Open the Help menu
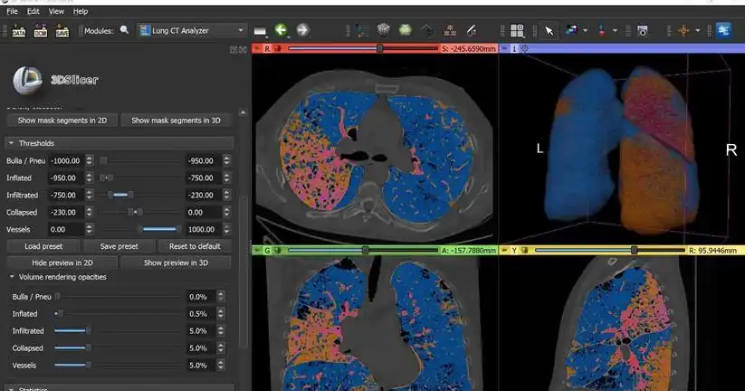This screenshot has height=391, width=749. coord(80,11)
